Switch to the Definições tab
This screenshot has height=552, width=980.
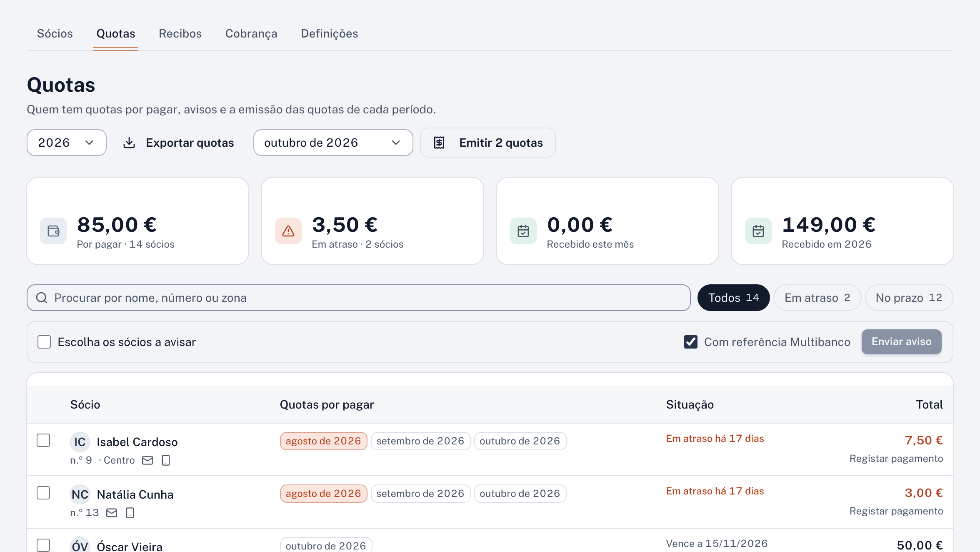point(329,33)
